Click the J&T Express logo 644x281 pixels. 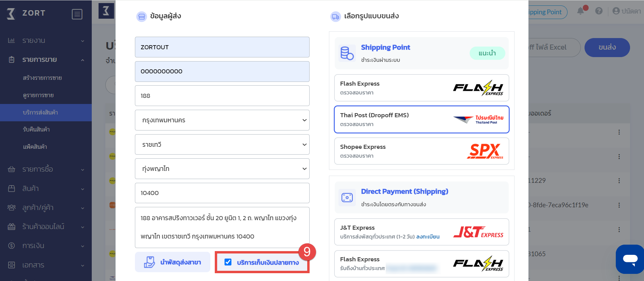(478, 232)
